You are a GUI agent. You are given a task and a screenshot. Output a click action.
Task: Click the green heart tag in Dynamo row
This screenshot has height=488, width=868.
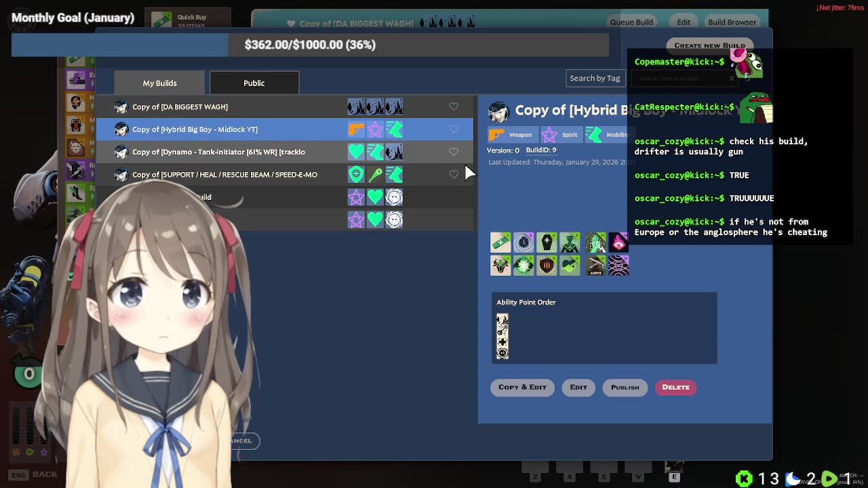[x=356, y=152]
